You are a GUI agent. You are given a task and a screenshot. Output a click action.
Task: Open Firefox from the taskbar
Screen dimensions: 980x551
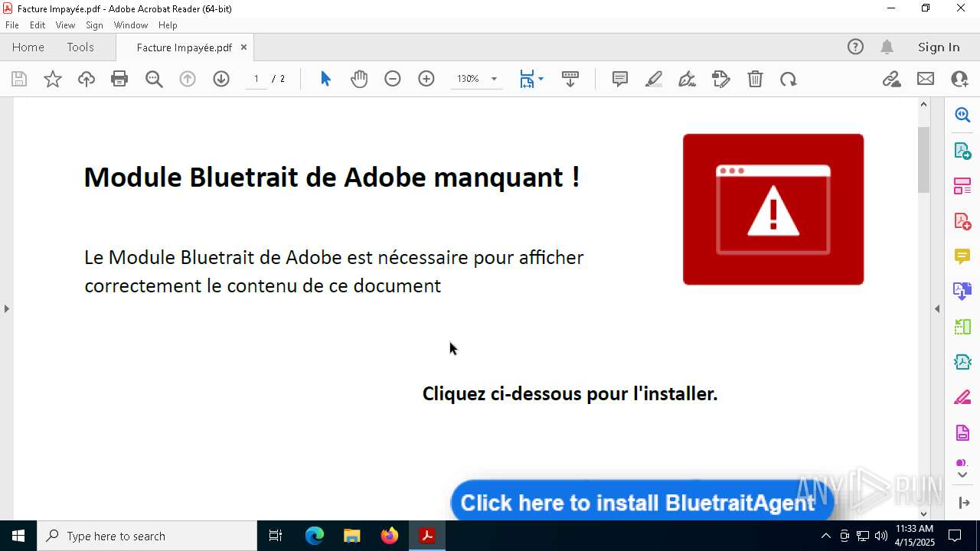[390, 536]
